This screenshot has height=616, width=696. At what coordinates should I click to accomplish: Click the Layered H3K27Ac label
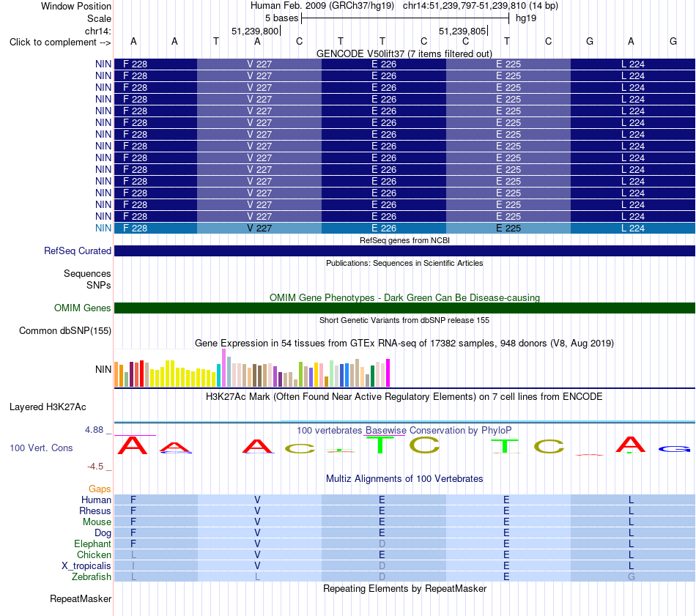coord(48,407)
